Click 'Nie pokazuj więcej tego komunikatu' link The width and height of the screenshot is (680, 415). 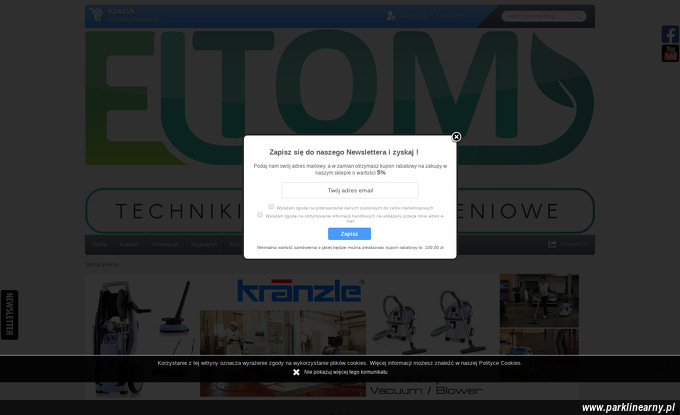pos(346,372)
